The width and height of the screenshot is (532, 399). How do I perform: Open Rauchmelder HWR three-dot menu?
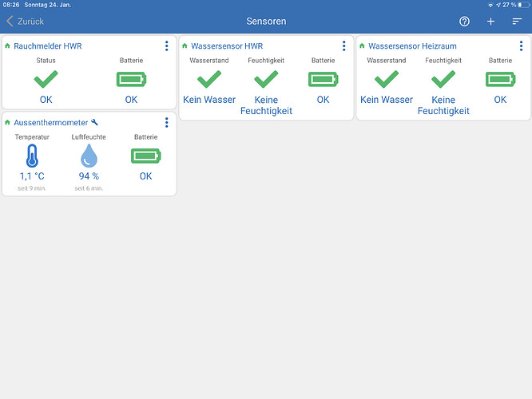[x=166, y=46]
